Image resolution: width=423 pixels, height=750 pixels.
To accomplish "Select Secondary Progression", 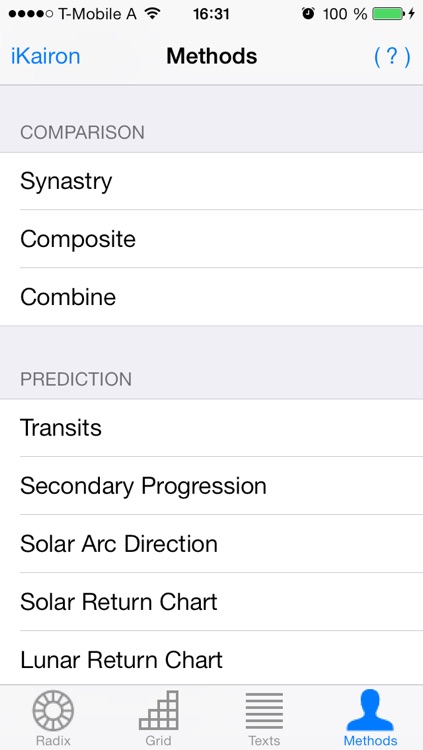I will (x=212, y=486).
